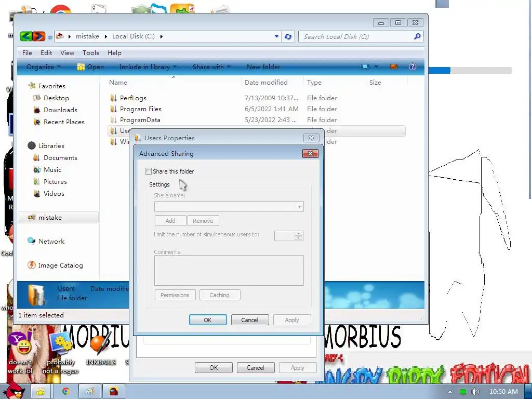Viewport: 532px width, 399px height.
Task: Adjust the simultaneous users spinner
Action: tap(299, 236)
